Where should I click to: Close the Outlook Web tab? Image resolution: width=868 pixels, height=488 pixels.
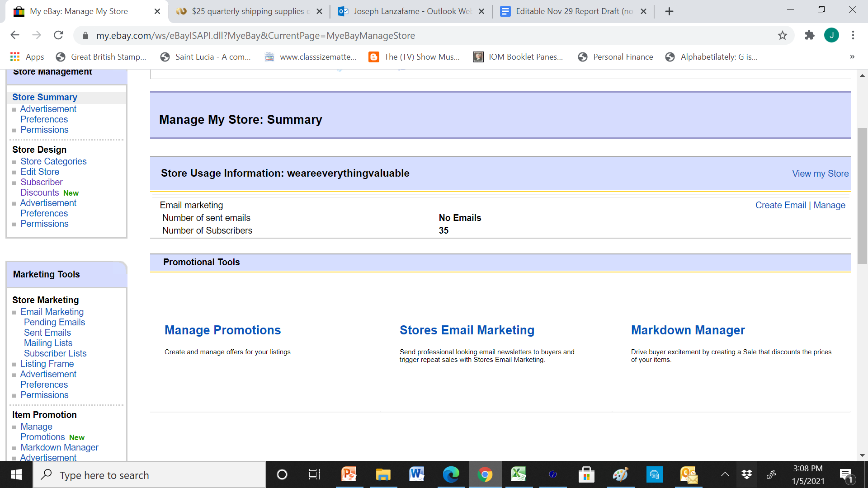pyautogui.click(x=481, y=11)
